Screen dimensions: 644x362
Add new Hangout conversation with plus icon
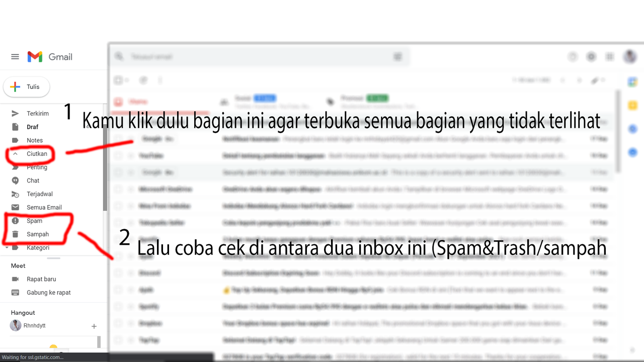click(94, 326)
